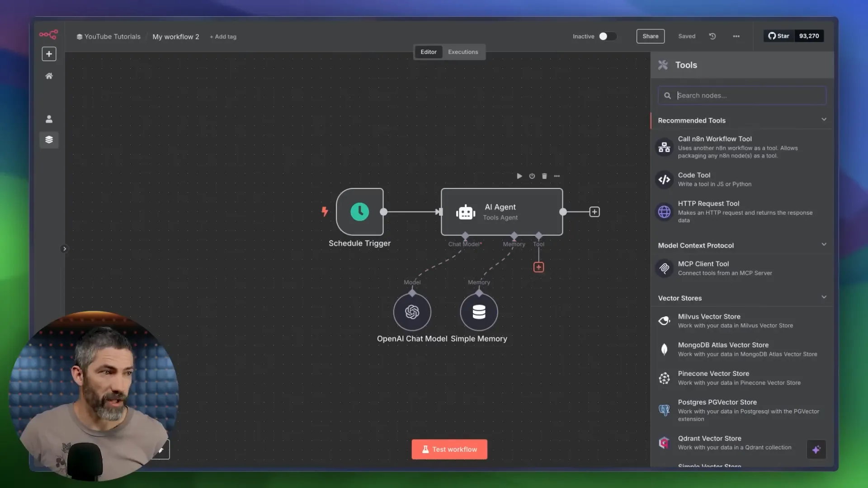The width and height of the screenshot is (868, 488).
Task: Select the Qdrant Vector Store icon
Action: [664, 443]
